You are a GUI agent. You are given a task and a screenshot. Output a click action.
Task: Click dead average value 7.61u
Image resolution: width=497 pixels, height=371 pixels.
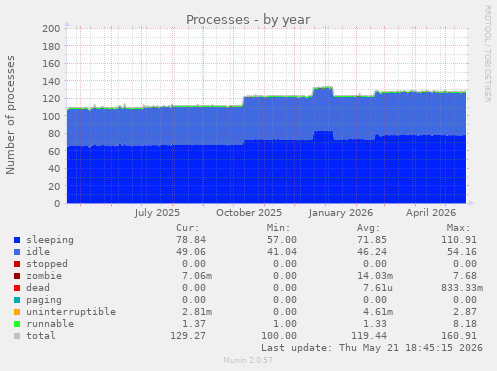pyautogui.click(x=378, y=288)
